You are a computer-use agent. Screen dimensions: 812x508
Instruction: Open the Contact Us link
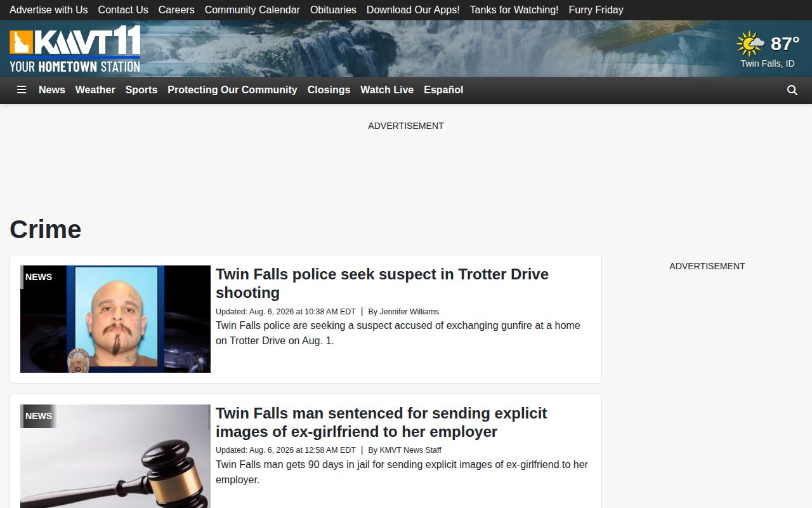pyautogui.click(x=123, y=10)
